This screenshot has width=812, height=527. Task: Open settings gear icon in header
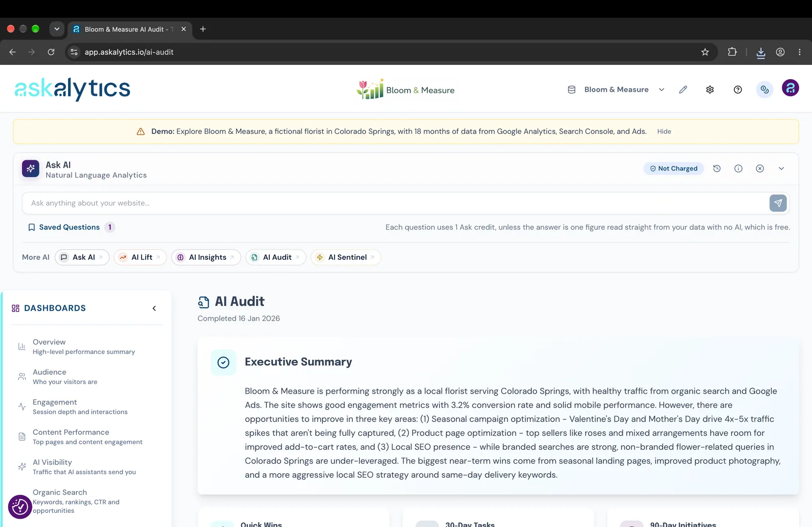[x=710, y=90]
